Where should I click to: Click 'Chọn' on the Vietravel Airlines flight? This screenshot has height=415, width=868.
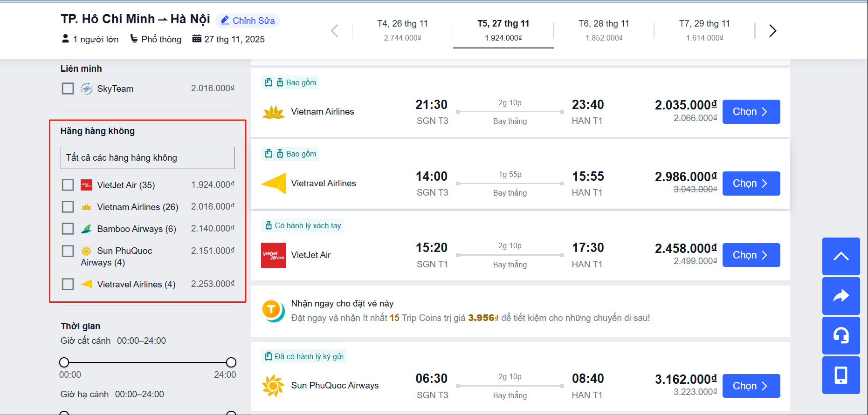[x=751, y=183]
